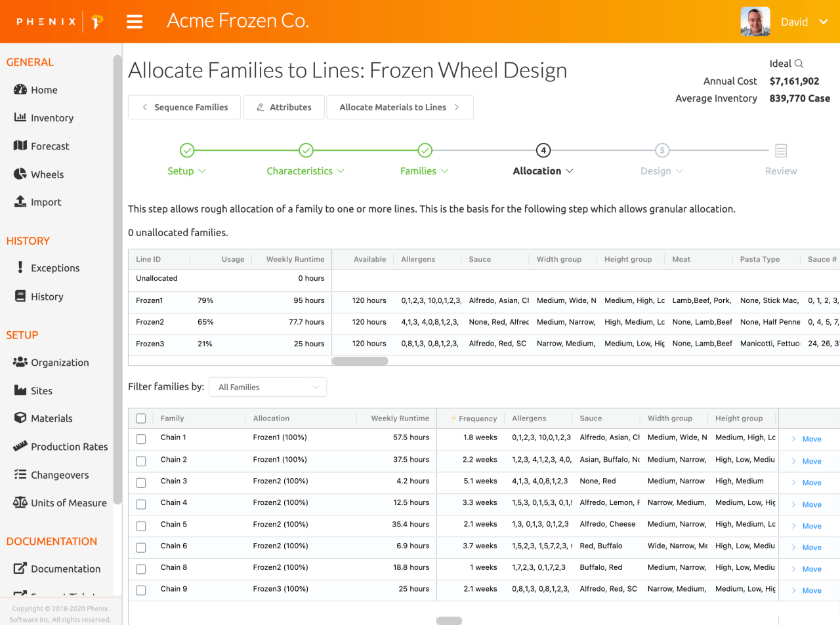Go to Production Rates page

69,447
